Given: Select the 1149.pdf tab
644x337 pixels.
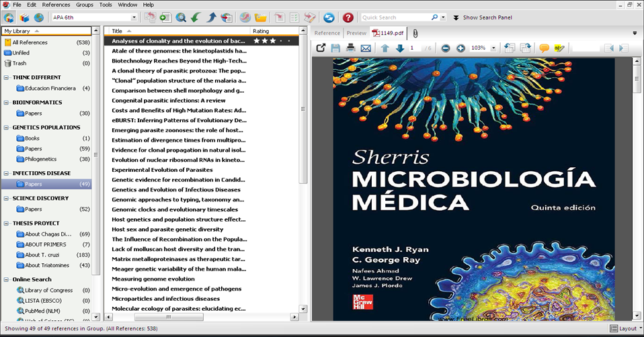Looking at the screenshot, I should (388, 33).
